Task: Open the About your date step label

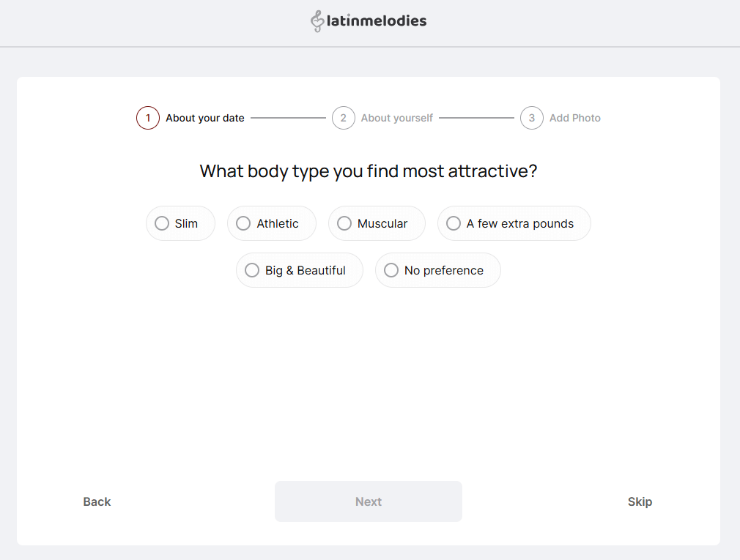Action: point(205,118)
